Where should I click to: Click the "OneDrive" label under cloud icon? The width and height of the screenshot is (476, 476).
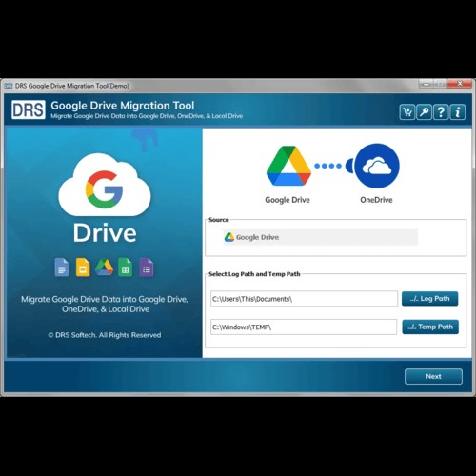click(x=376, y=200)
